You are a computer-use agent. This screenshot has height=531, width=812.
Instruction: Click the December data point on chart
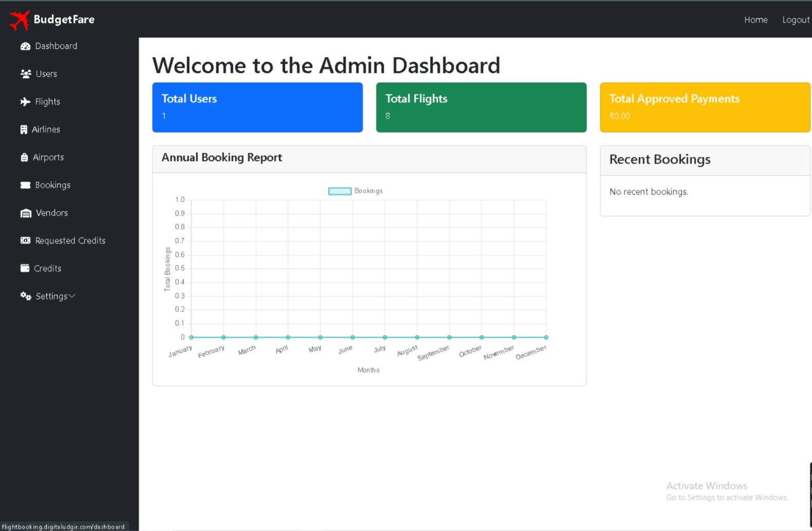(546, 338)
